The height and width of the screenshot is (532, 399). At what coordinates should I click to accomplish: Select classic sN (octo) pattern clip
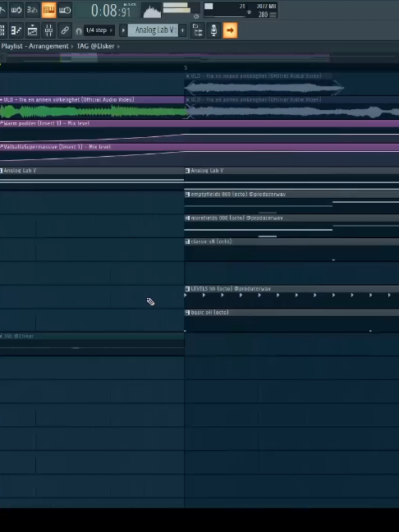click(x=291, y=250)
